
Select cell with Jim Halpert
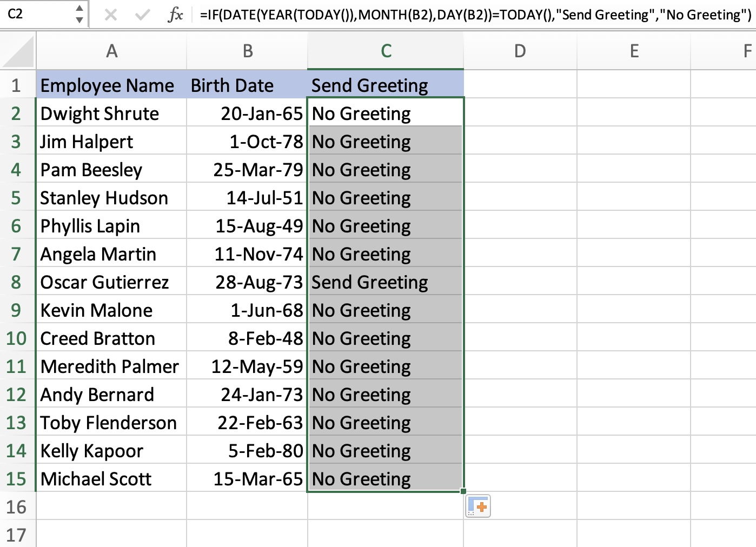pyautogui.click(x=111, y=141)
